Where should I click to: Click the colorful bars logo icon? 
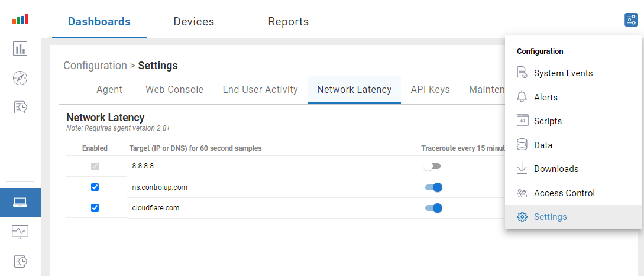(x=20, y=20)
